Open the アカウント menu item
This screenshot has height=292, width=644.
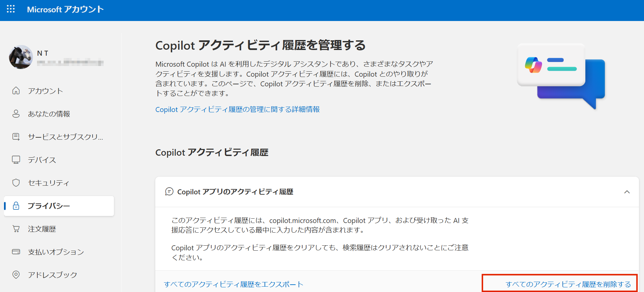click(59, 91)
